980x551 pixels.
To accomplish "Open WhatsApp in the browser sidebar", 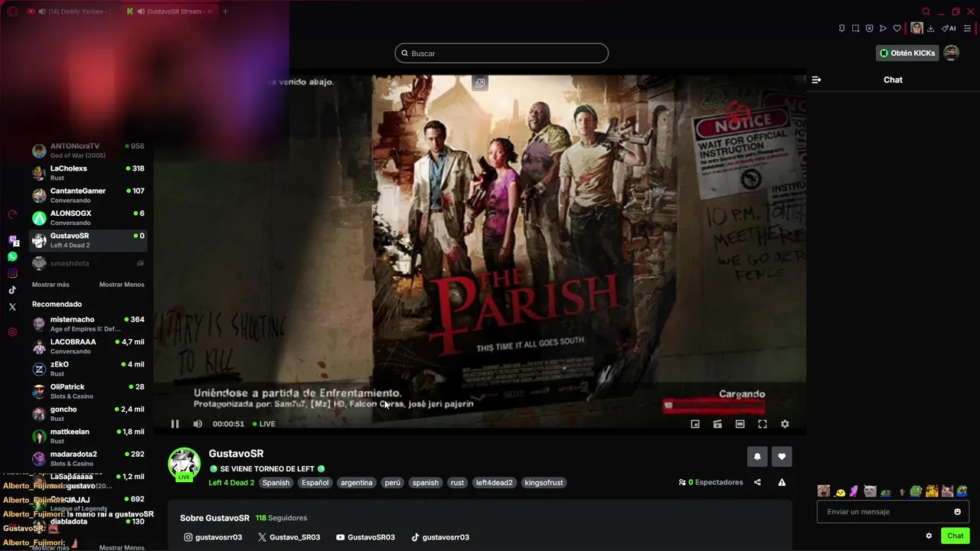I will [12, 257].
